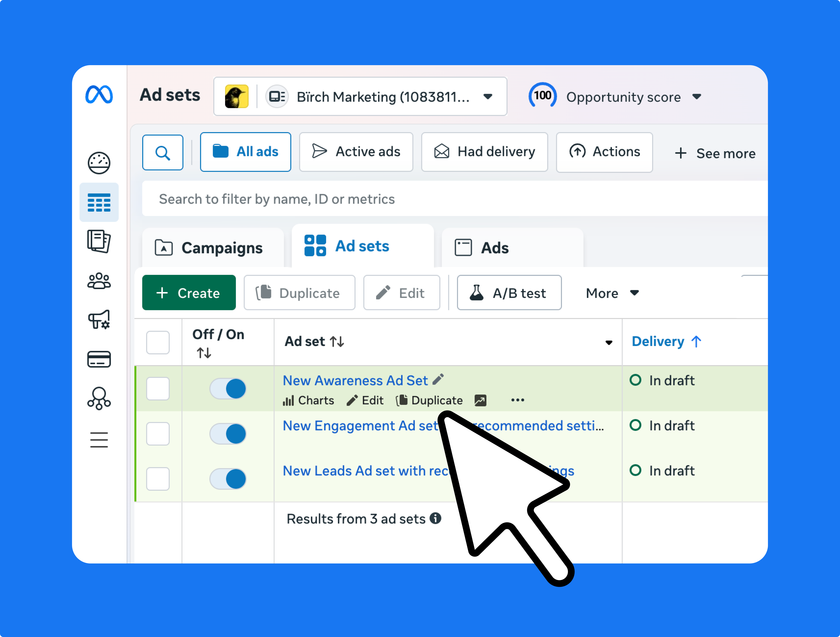This screenshot has width=840, height=637.
Task: Check the New Engagement Ad set row checkbox
Action: [x=157, y=434]
